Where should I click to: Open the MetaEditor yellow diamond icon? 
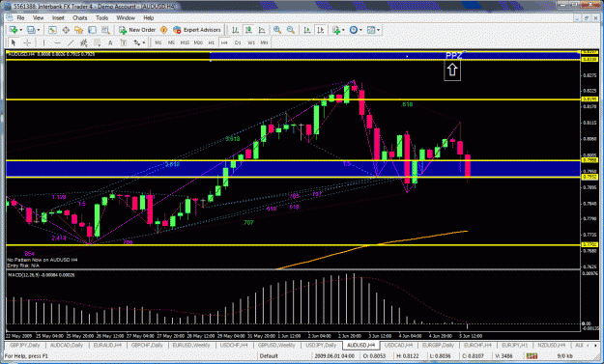(163, 30)
